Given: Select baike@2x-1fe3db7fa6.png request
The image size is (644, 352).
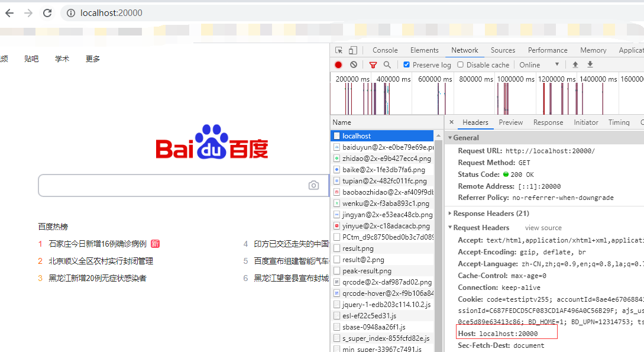Looking at the screenshot, I should (382, 170).
